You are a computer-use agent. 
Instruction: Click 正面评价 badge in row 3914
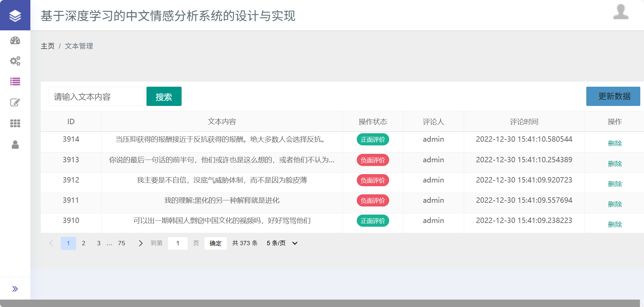pyautogui.click(x=373, y=140)
